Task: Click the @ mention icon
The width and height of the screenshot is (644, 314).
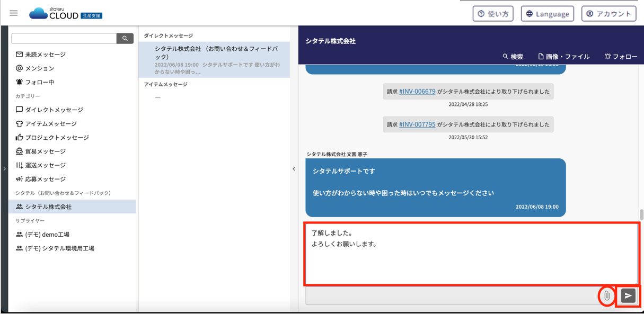Action: [x=19, y=68]
